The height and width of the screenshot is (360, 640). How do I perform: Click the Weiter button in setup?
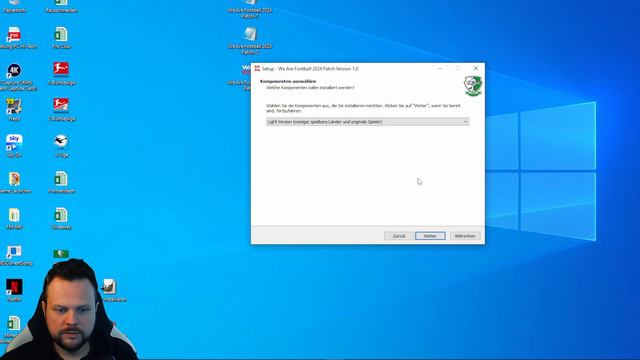pyautogui.click(x=430, y=236)
